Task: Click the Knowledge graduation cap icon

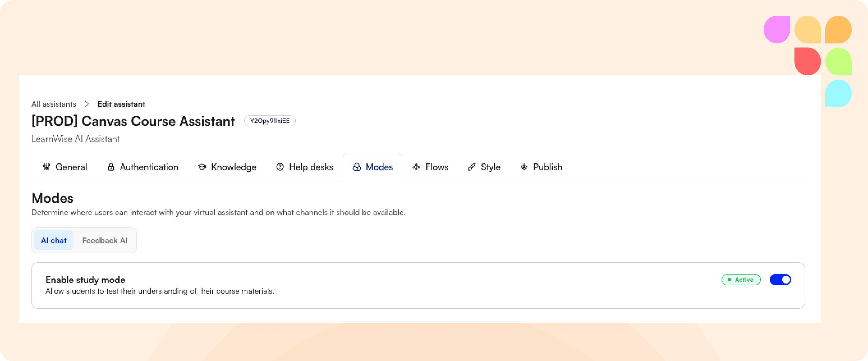Action: click(202, 167)
